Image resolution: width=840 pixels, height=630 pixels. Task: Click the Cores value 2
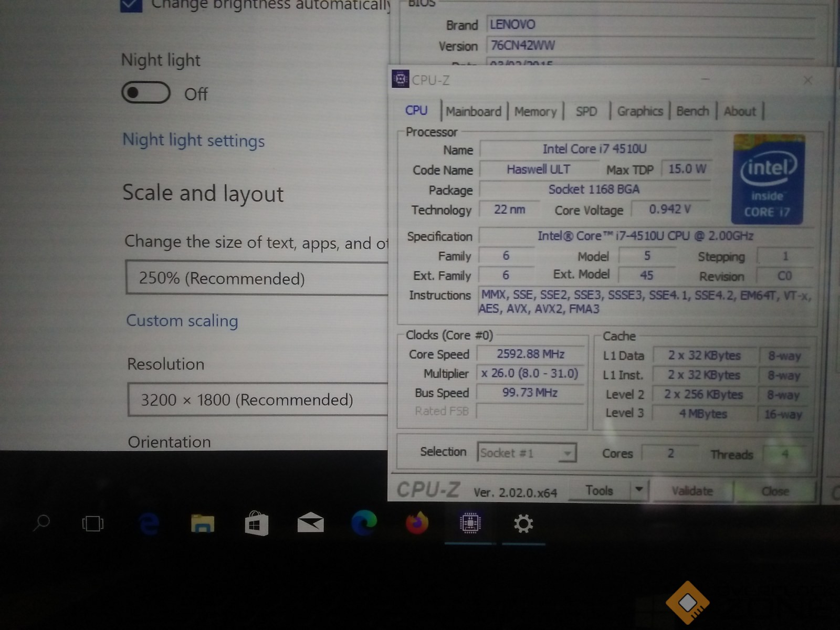[x=670, y=453]
